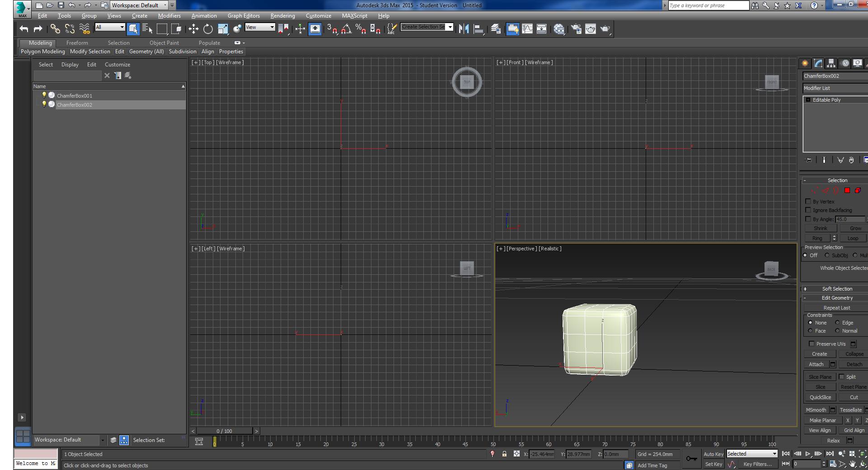Select the Move transform tool
The image size is (868, 470).
(x=193, y=29)
